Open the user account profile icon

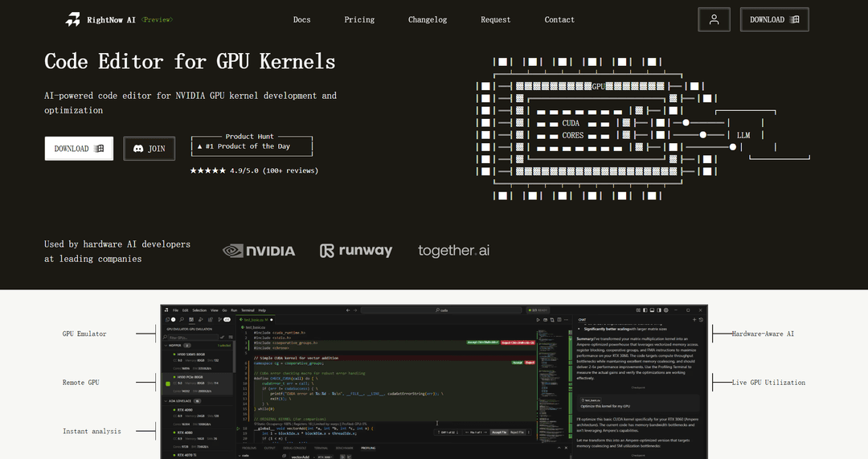tap(714, 19)
